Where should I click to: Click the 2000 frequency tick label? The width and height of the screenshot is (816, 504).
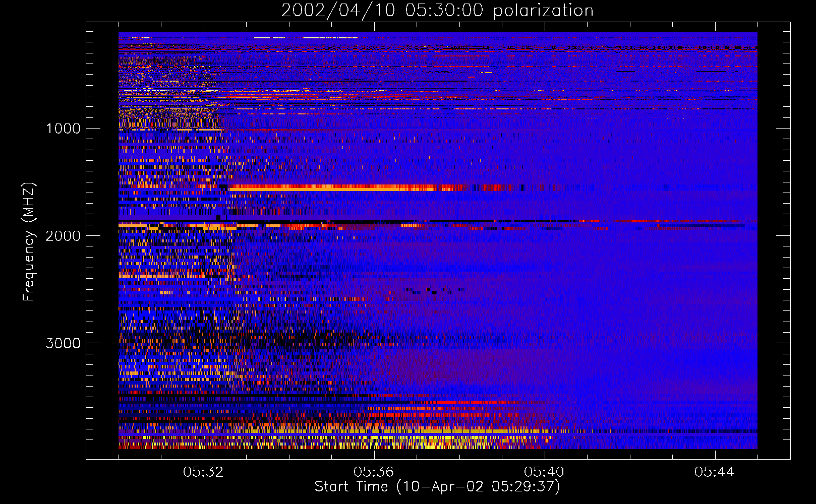[63, 236]
